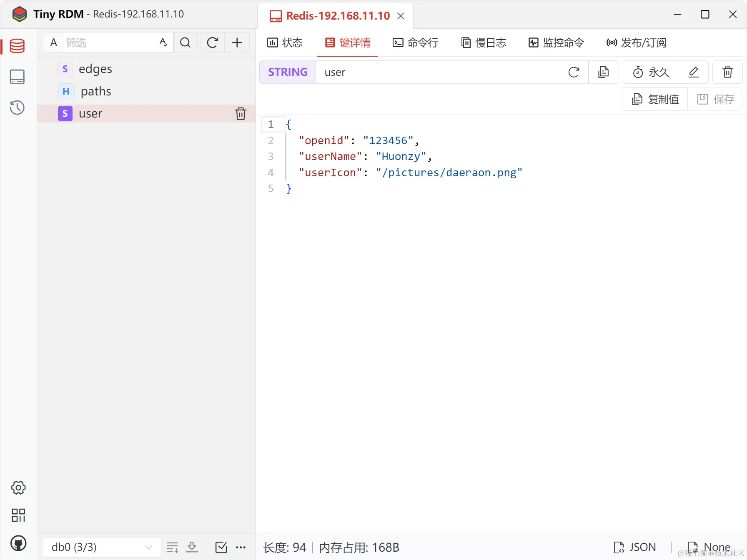The image size is (747, 560).
Task: Switch to the 发布/订阅 tab
Action: 637,42
